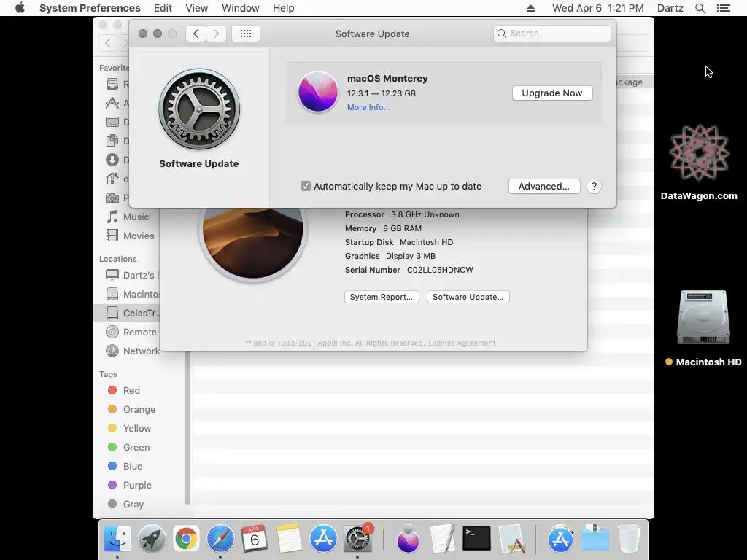Select the Yellow tag in Finder sidebar
Viewport: 747px width, 560px height.
(x=128, y=428)
